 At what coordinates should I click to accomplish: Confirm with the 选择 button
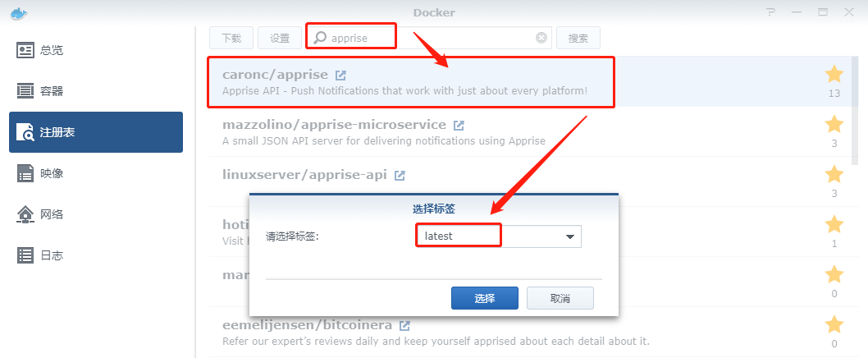(485, 298)
